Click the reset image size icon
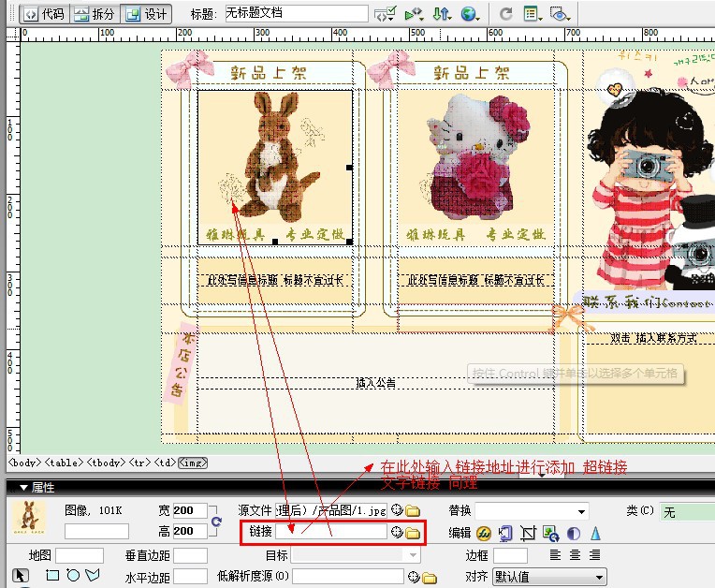 point(216,521)
